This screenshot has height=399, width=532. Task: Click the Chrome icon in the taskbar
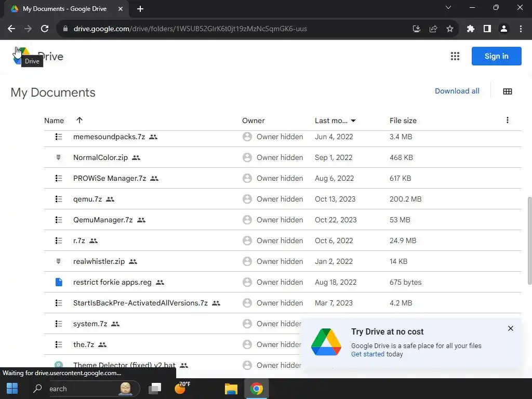tap(257, 389)
